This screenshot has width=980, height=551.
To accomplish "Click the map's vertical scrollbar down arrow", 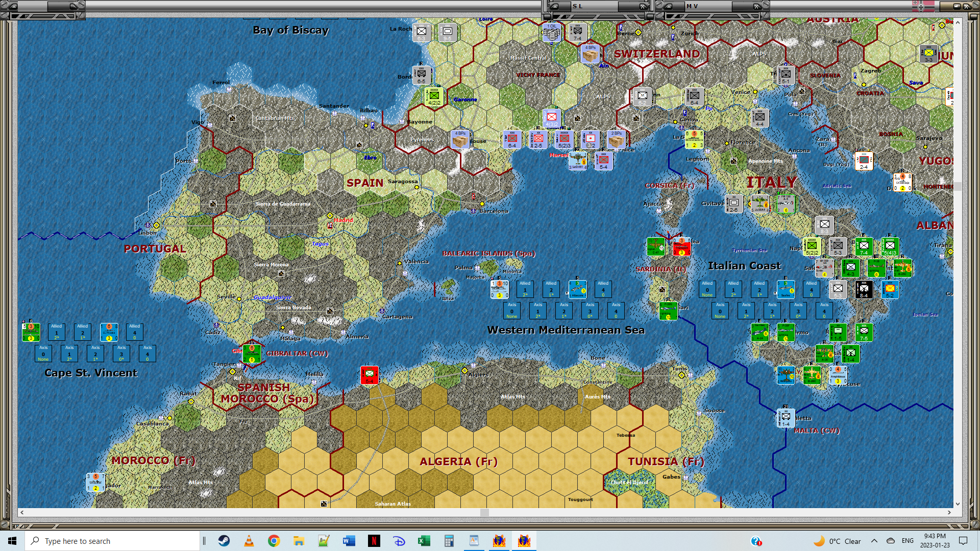I will 958,504.
